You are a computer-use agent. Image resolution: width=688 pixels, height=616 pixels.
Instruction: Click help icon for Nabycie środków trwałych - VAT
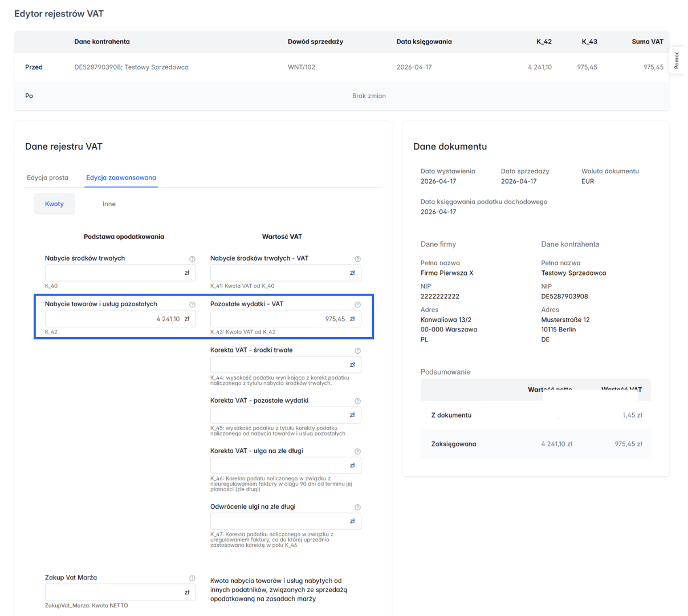(357, 259)
